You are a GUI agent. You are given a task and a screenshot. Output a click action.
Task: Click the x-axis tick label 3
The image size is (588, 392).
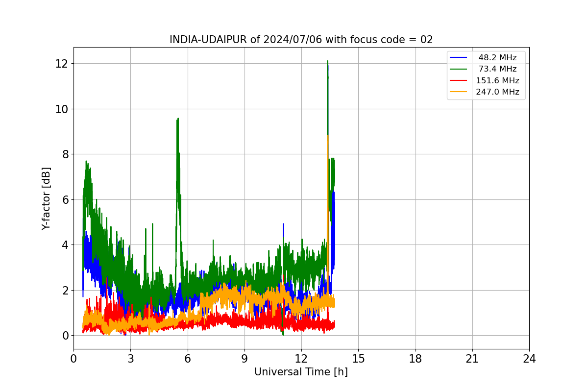(130, 359)
